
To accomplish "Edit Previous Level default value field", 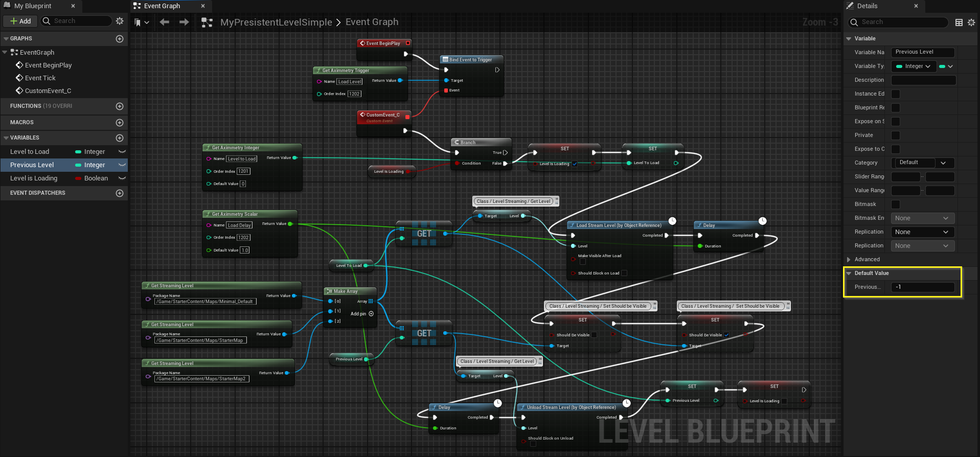I will pos(923,287).
